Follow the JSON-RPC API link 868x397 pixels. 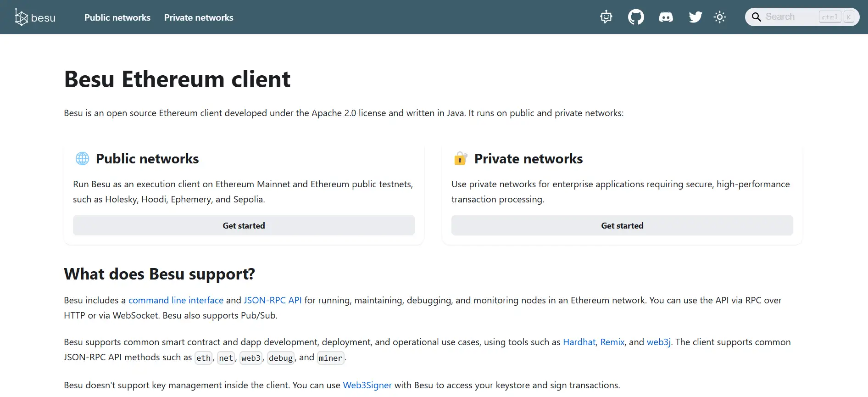(273, 300)
